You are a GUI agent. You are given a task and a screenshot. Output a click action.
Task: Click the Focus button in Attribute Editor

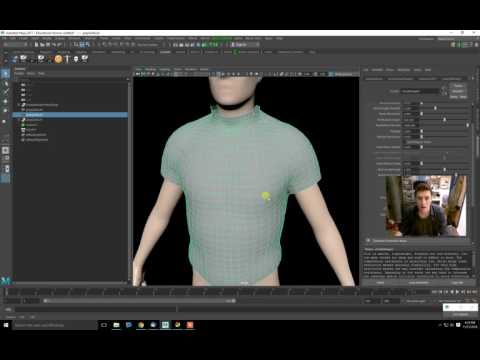pyautogui.click(x=458, y=86)
